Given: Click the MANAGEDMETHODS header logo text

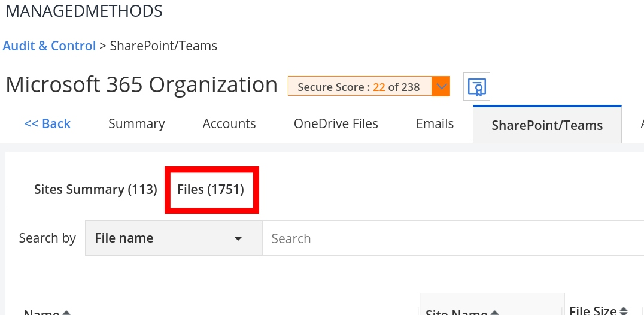Looking at the screenshot, I should [84, 11].
